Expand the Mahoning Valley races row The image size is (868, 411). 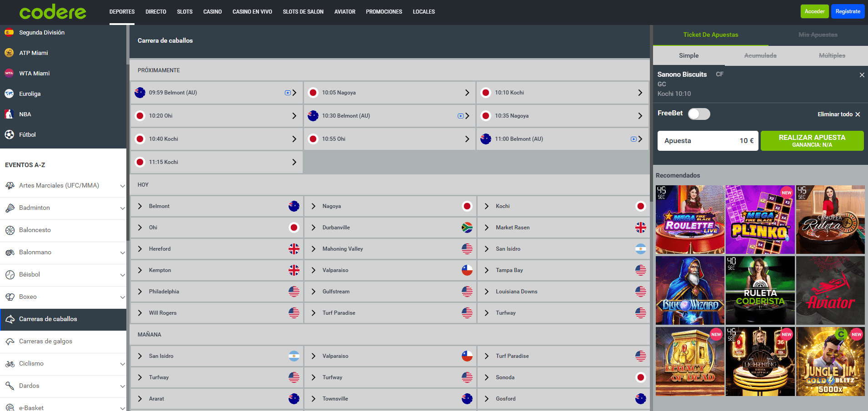coord(390,249)
